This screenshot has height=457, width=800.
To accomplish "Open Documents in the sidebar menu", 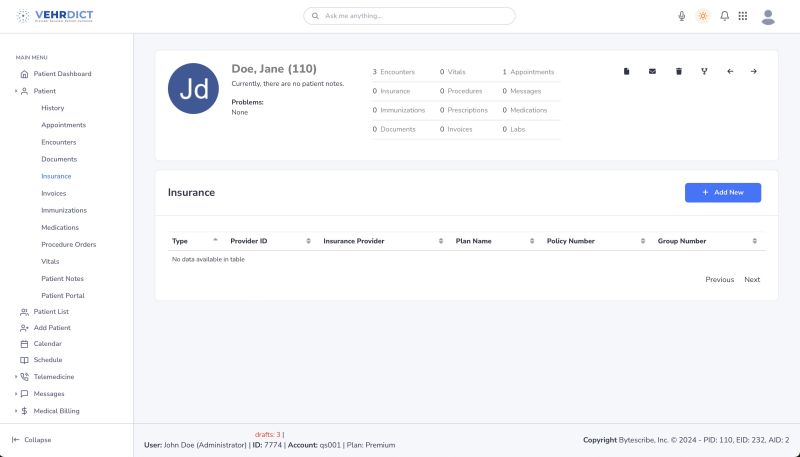I will [59, 159].
